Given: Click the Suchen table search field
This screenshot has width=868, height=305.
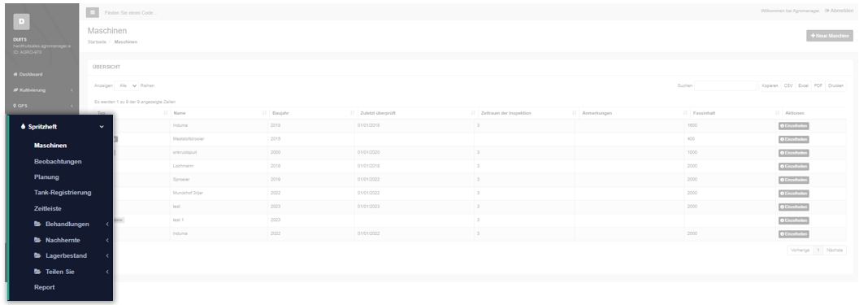Looking at the screenshot, I should point(725,85).
